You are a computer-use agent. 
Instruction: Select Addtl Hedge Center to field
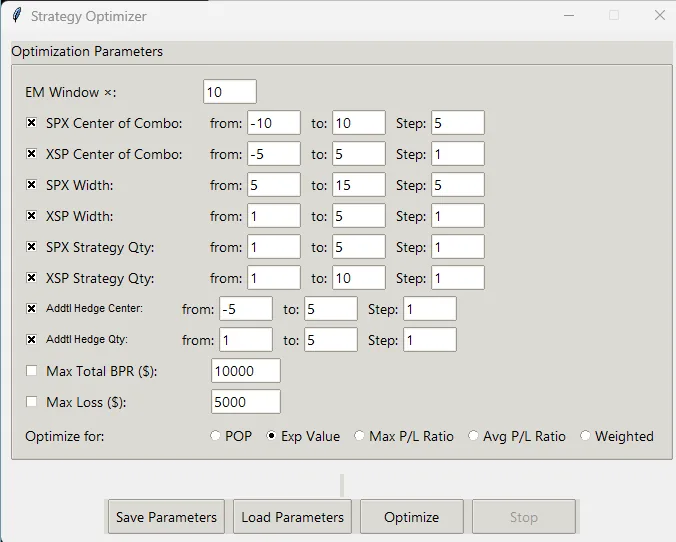pyautogui.click(x=331, y=309)
